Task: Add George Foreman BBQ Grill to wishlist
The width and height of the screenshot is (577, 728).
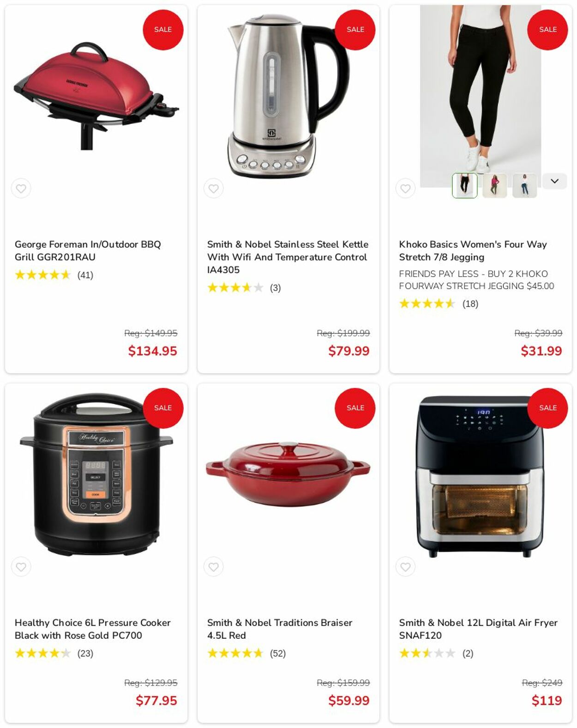Action: coord(21,188)
